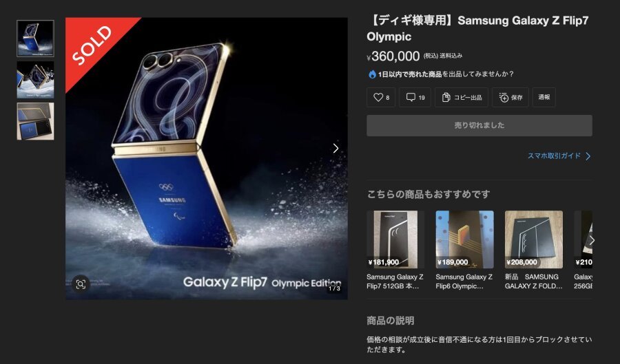Screen dimensions: 620x364
Task: Open スマホ取引ガイド chevron arrow
Action: pos(588,156)
